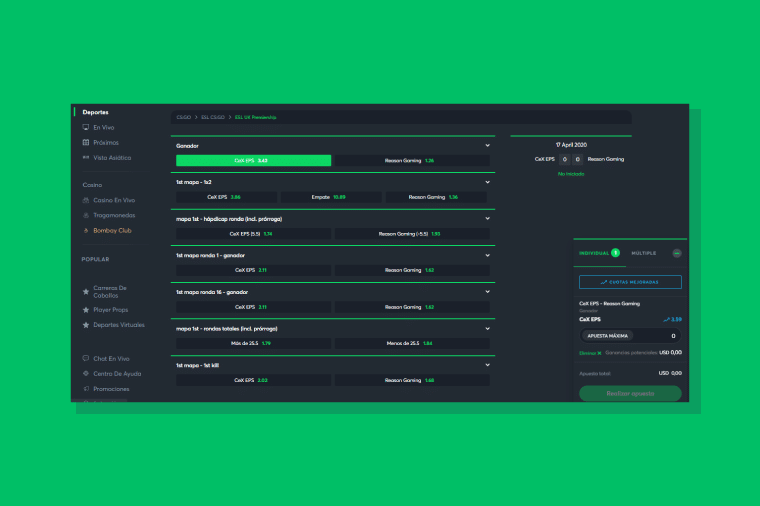Click the Promociones megaphone icon
760x506 pixels.
[86, 389]
